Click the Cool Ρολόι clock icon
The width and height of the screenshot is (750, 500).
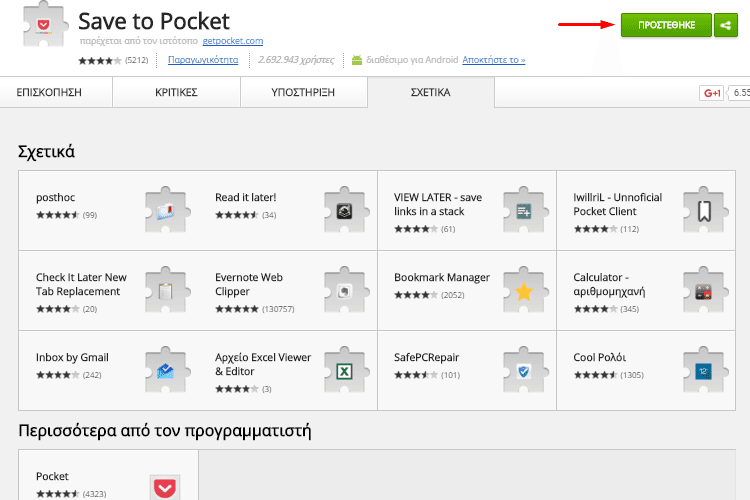(704, 370)
